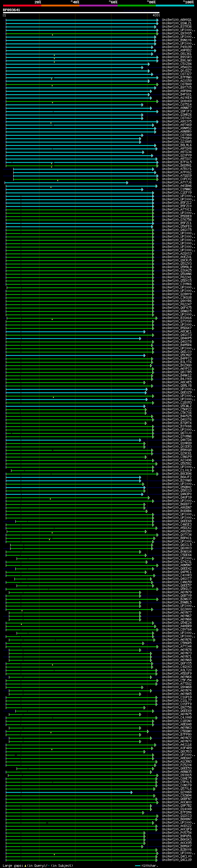Open hit UniRef100_A8HVQ1
Image resolution: width=197 pixels, height=868 pixels.
point(177,20)
